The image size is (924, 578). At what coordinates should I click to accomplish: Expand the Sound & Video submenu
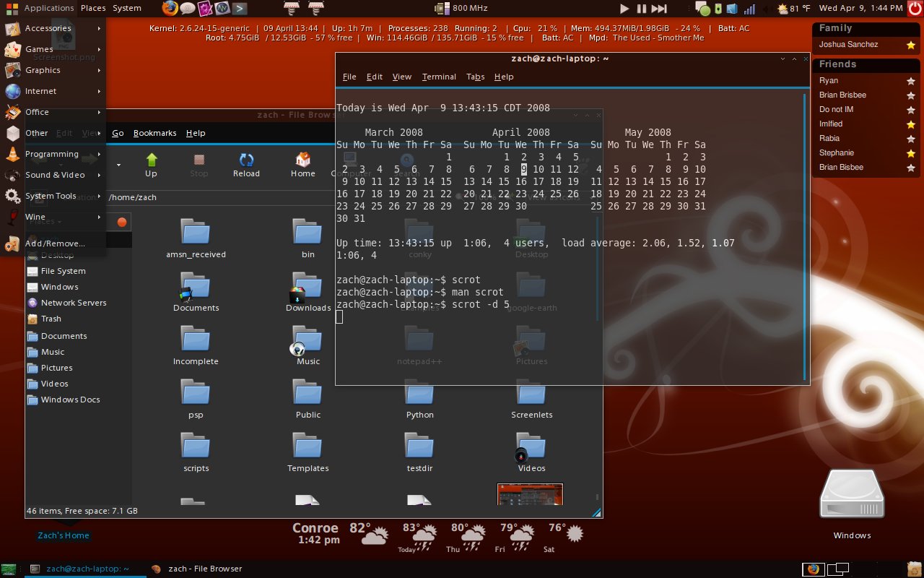point(54,175)
